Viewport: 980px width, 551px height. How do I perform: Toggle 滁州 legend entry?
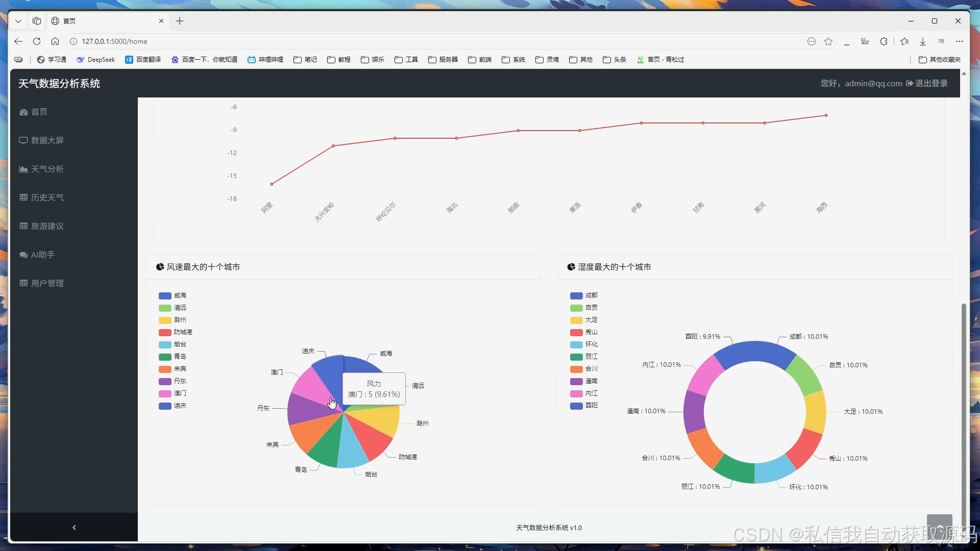pos(173,320)
